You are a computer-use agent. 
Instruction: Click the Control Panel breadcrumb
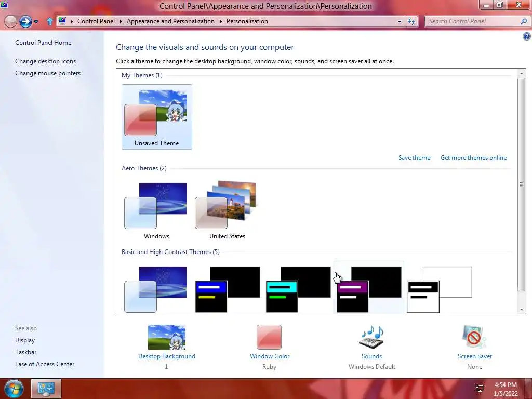(x=96, y=21)
